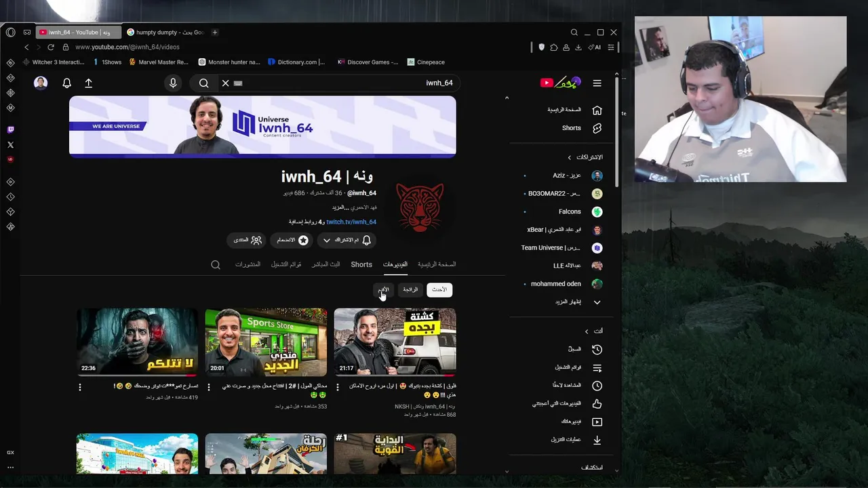Open Dictionary.com bookmark
Viewport: 868px width, 488px height.
tap(296, 62)
